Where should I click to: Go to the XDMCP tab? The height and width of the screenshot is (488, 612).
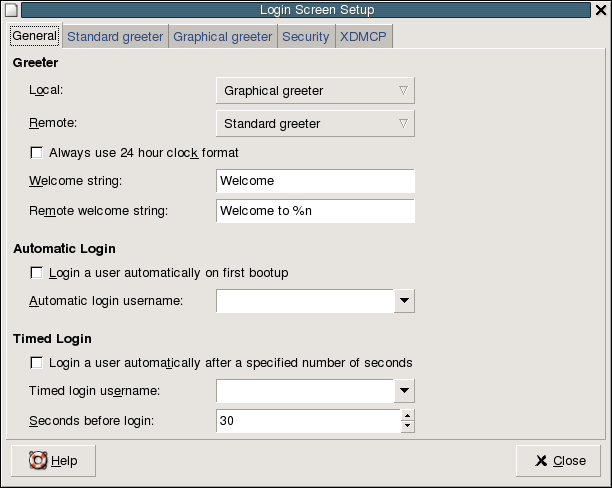point(364,37)
